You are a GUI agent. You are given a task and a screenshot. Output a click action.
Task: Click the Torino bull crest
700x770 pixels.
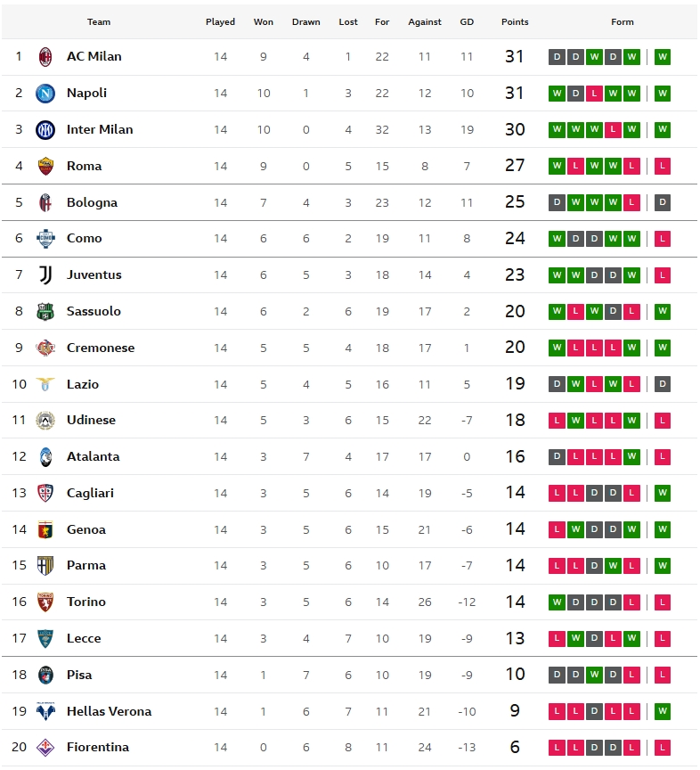[x=45, y=602]
